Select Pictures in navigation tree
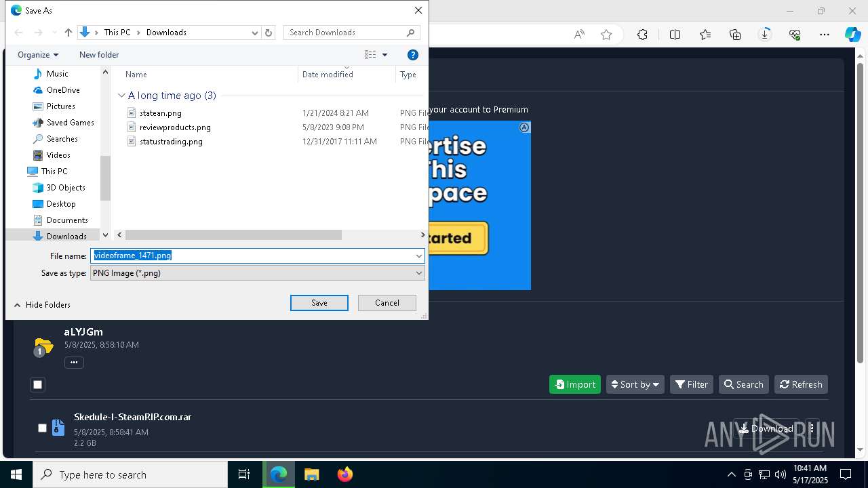 tap(60, 106)
